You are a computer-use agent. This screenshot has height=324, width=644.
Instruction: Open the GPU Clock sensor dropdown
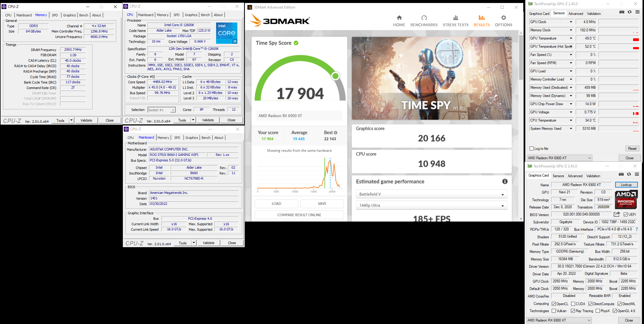pyautogui.click(x=571, y=22)
